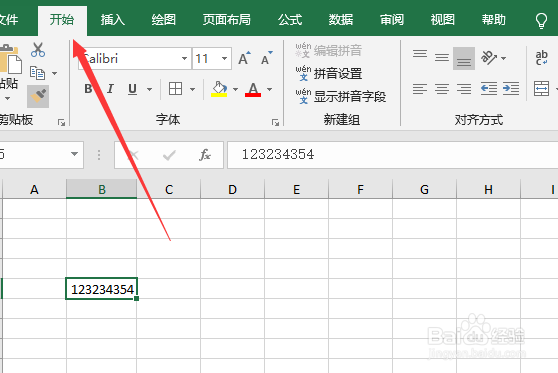Switch to the 插入 tab
The width and height of the screenshot is (558, 373).
(112, 19)
